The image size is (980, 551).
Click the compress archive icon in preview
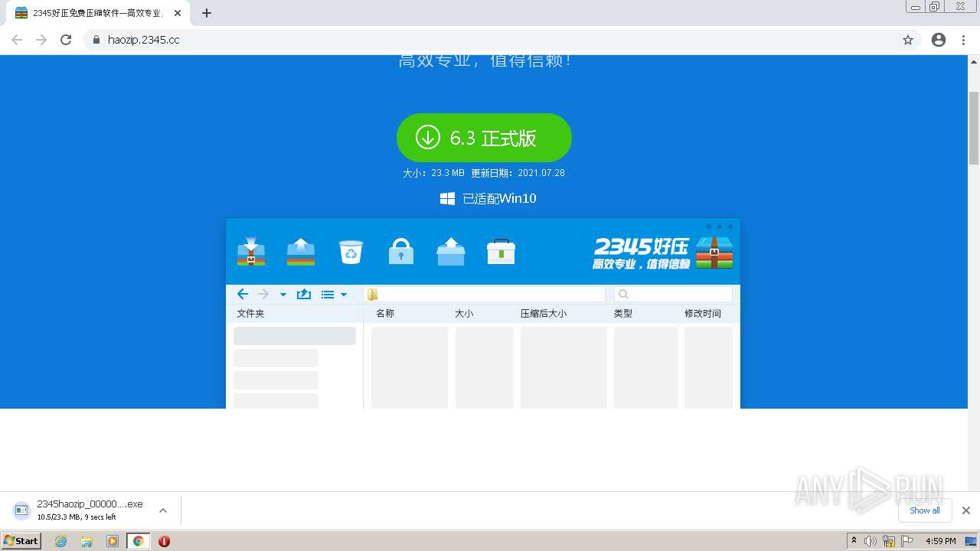point(251,251)
